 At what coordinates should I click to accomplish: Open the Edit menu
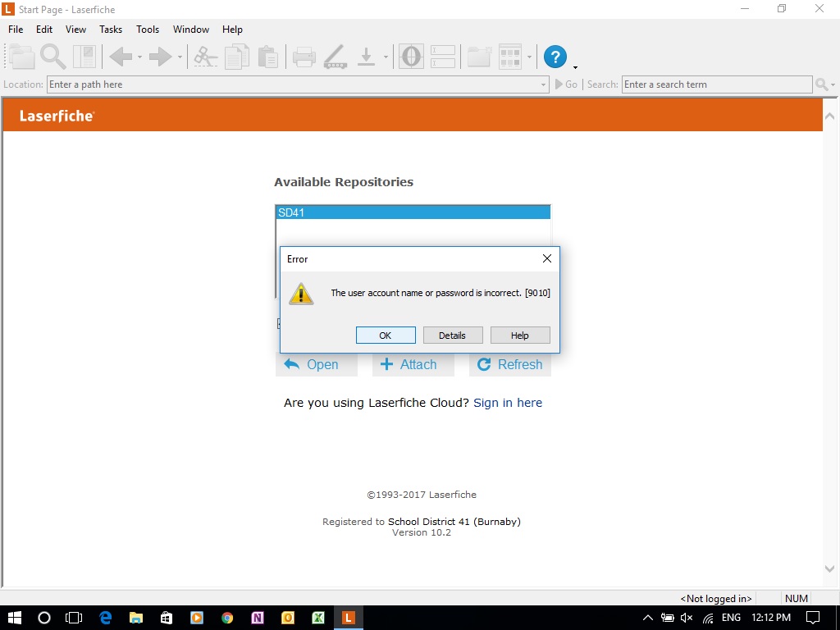click(x=44, y=30)
